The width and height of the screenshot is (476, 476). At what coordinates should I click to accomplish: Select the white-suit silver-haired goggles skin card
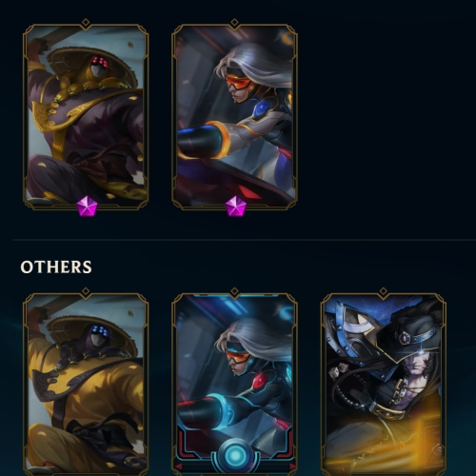tap(234, 117)
